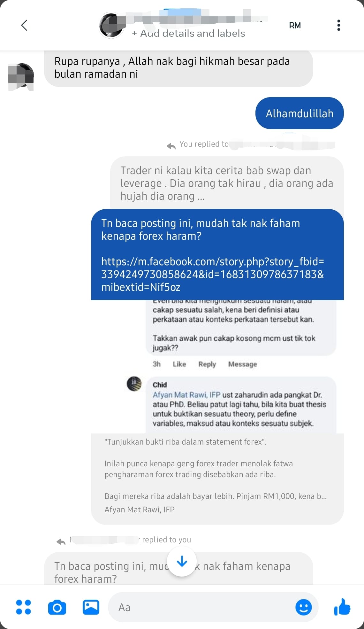Tap the sender avatar beside first message
Viewport: 364px width, 629px height.
click(21, 77)
